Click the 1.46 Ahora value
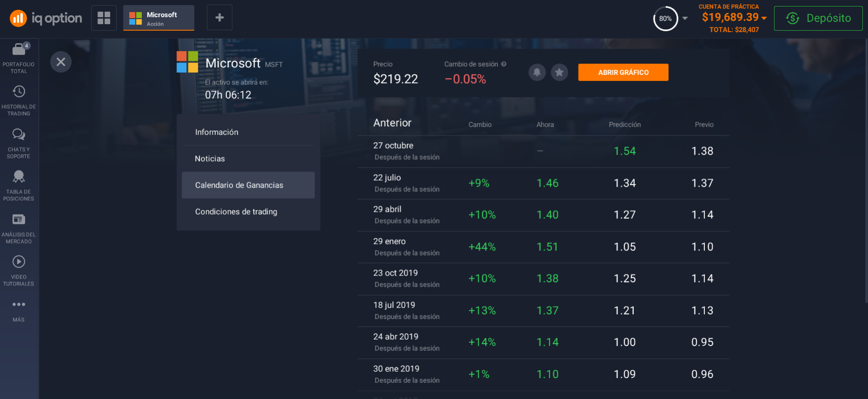The height and width of the screenshot is (399, 868). coord(547,183)
